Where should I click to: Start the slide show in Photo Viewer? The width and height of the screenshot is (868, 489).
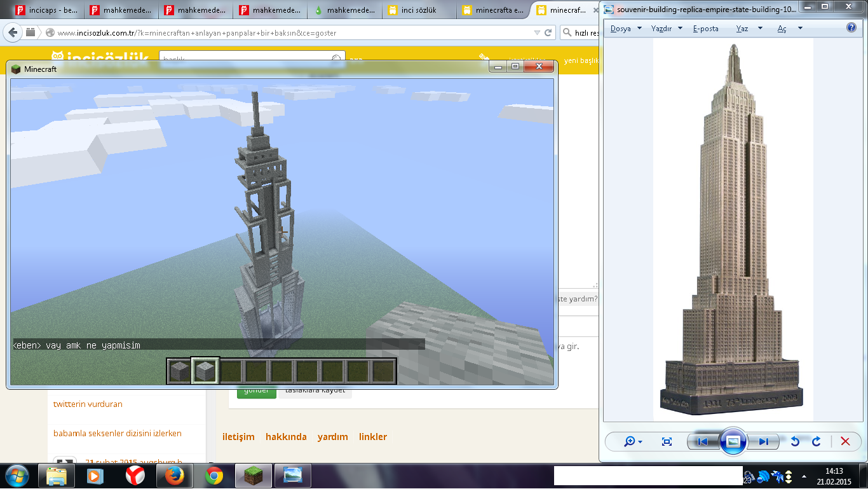pyautogui.click(x=733, y=441)
